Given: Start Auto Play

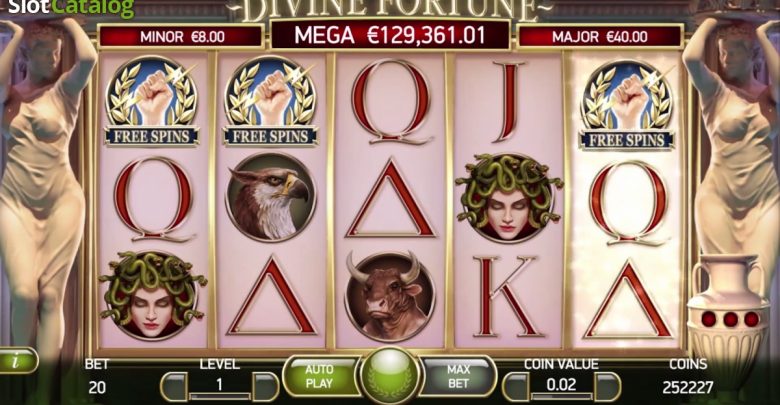Looking at the screenshot, I should click(320, 377).
